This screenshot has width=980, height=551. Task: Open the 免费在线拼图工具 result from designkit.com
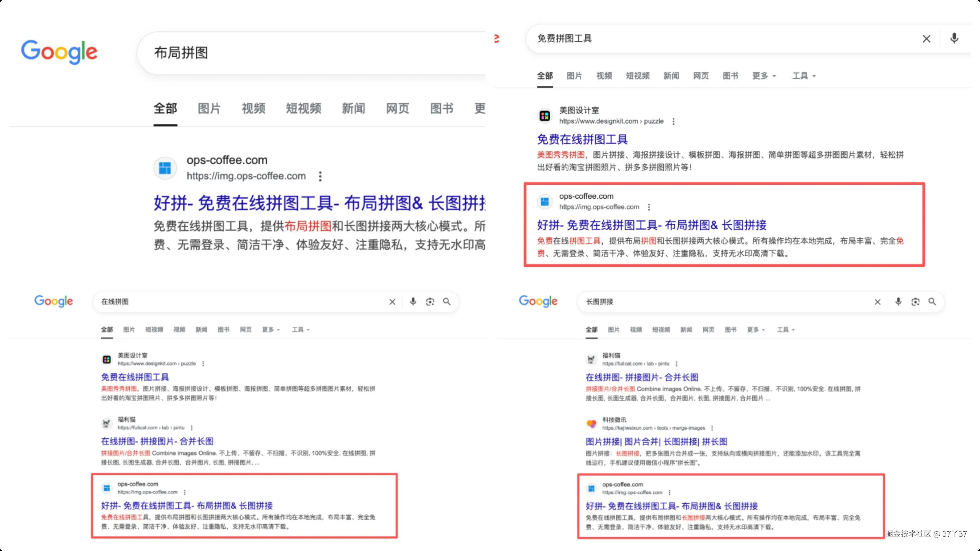point(582,139)
